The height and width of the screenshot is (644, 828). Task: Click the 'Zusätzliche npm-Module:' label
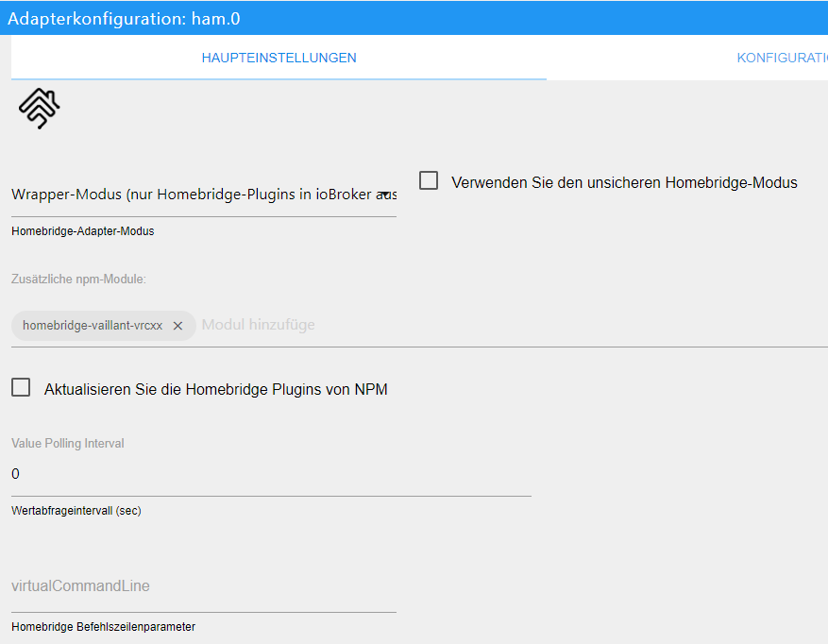click(79, 280)
